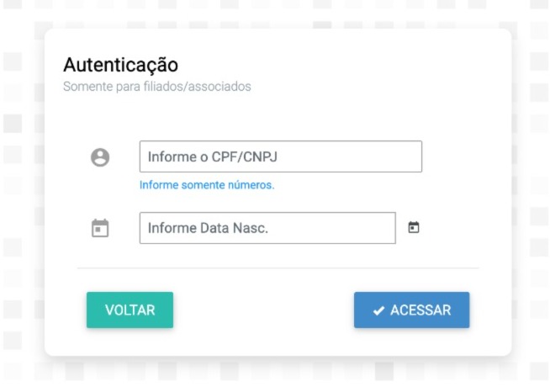The height and width of the screenshot is (392, 550).
Task: Click the Autenticação heading
Action: point(121,65)
